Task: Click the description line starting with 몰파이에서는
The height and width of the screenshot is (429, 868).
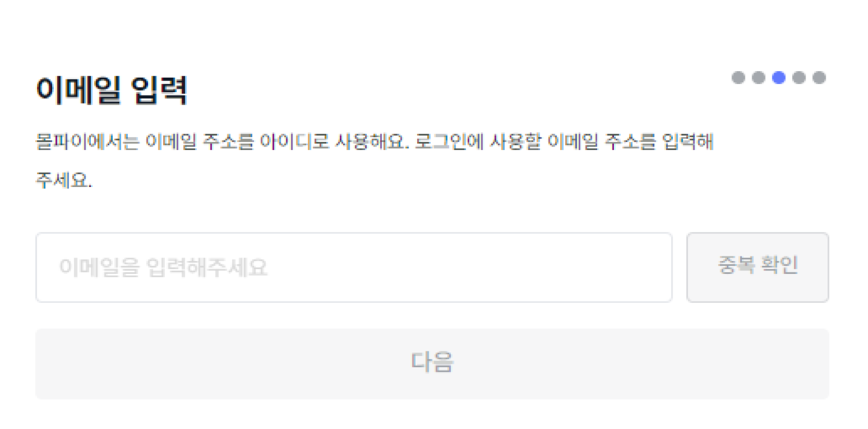Action: [374, 142]
